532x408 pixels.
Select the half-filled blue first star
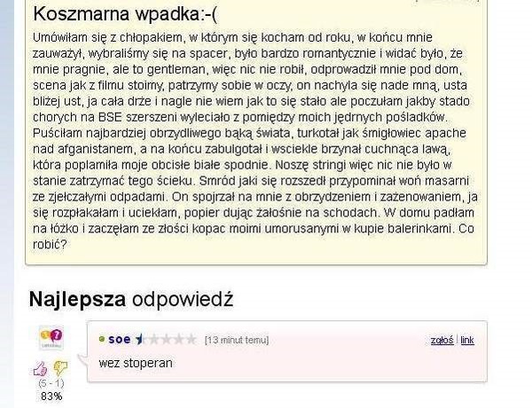click(139, 340)
